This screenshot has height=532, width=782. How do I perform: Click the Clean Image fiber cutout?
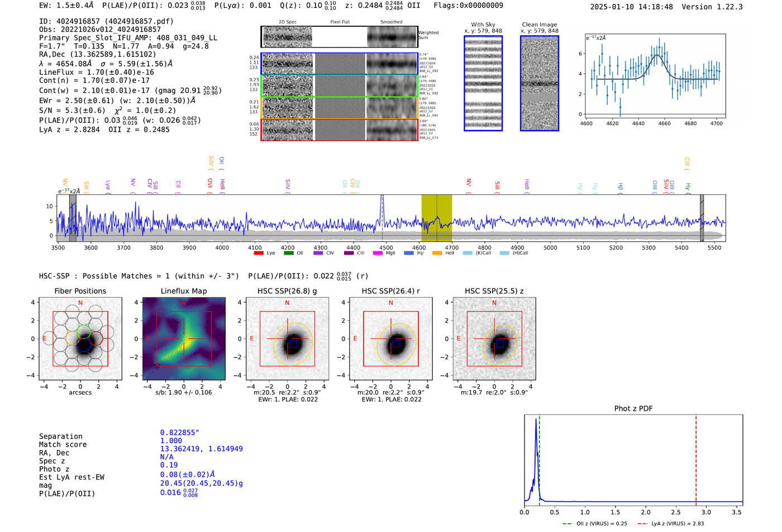click(539, 83)
